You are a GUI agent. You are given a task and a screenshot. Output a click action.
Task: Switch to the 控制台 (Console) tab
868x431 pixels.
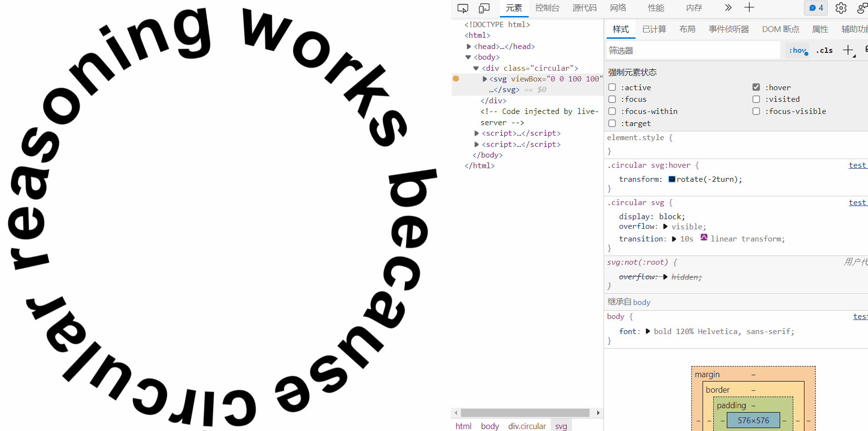547,8
